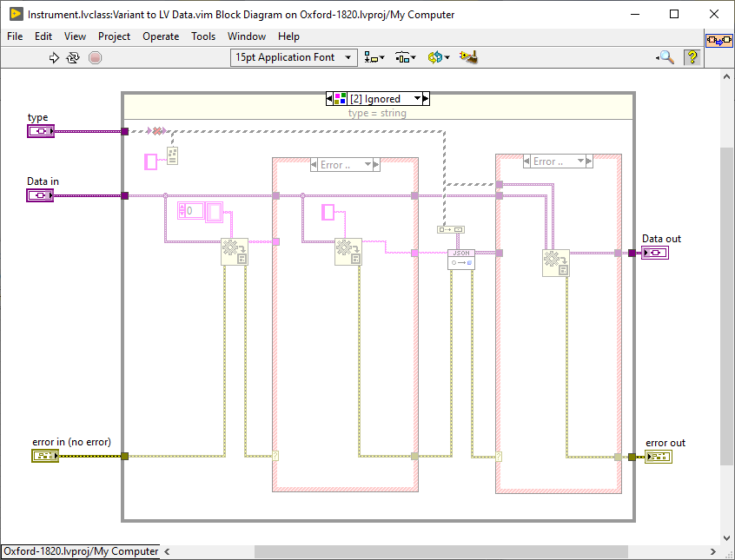Open the [2] Ignored case selector dropdown
The image size is (735, 560).
(x=417, y=98)
